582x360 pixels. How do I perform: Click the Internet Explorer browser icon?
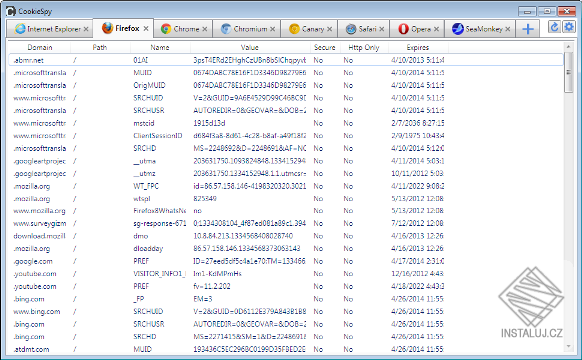coord(20,29)
